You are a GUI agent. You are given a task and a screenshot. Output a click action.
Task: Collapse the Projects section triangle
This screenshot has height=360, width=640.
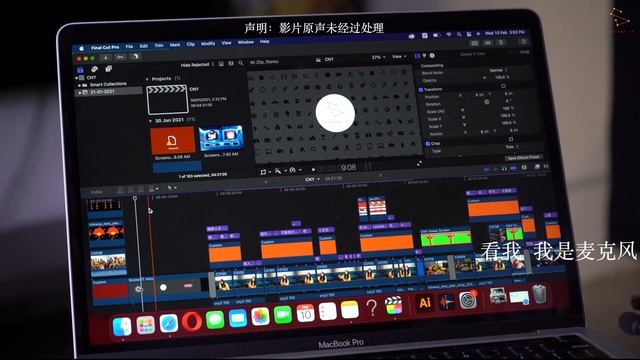tap(147, 79)
